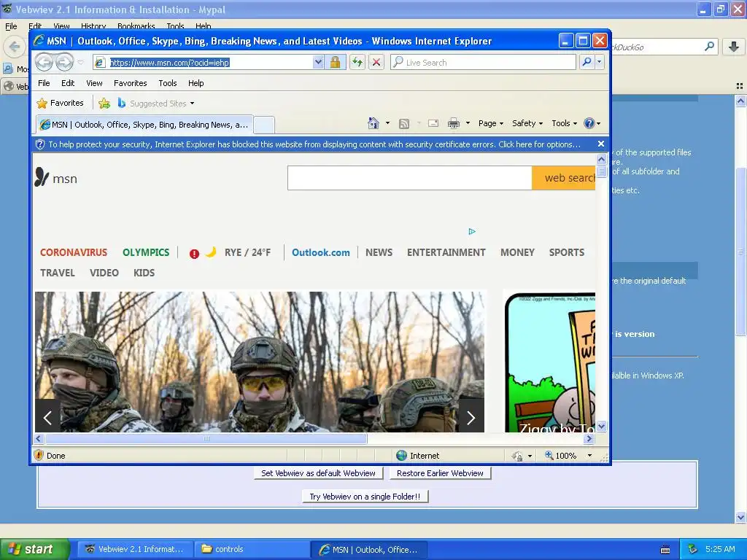Open the RYE / 24°F weather link

247,252
